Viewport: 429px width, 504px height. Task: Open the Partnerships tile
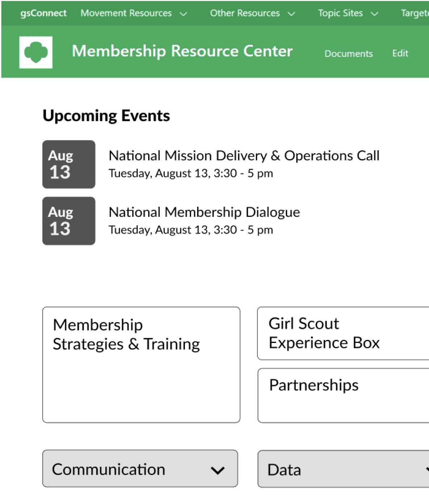tap(343, 395)
